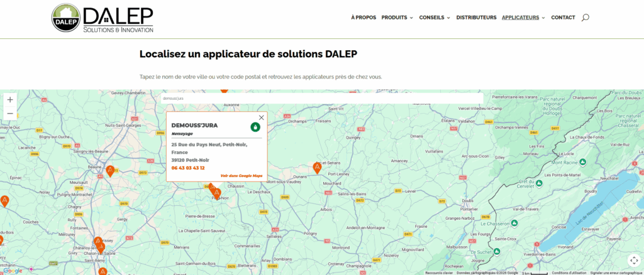Expand the APPLICATEURS dropdown menu
This screenshot has width=644, height=275.
pos(523,18)
